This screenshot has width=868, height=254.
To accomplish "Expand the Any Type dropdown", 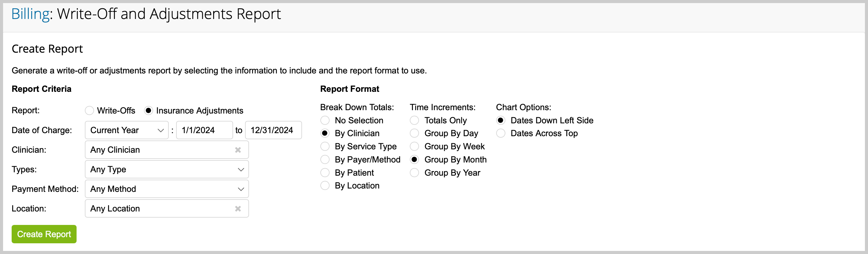I will [166, 170].
